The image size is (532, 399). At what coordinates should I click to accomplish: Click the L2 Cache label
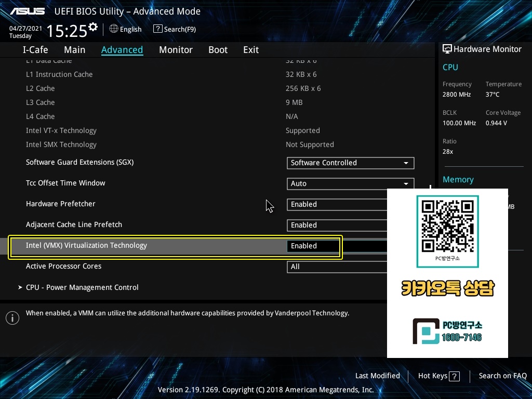41,88
